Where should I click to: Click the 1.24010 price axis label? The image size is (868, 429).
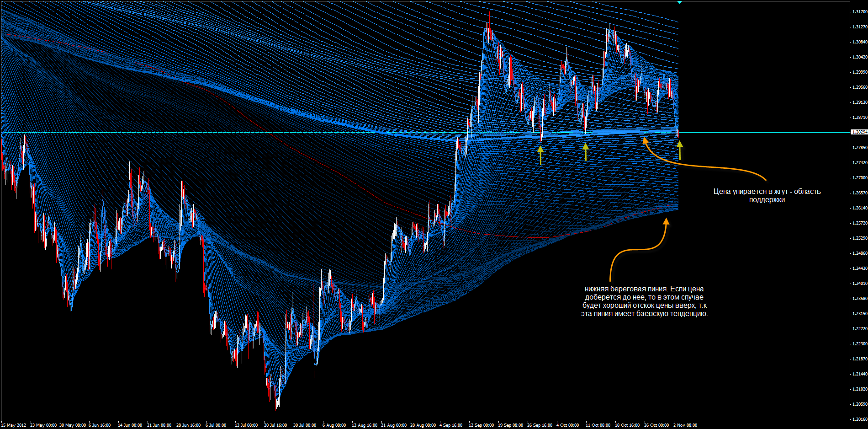pos(860,284)
